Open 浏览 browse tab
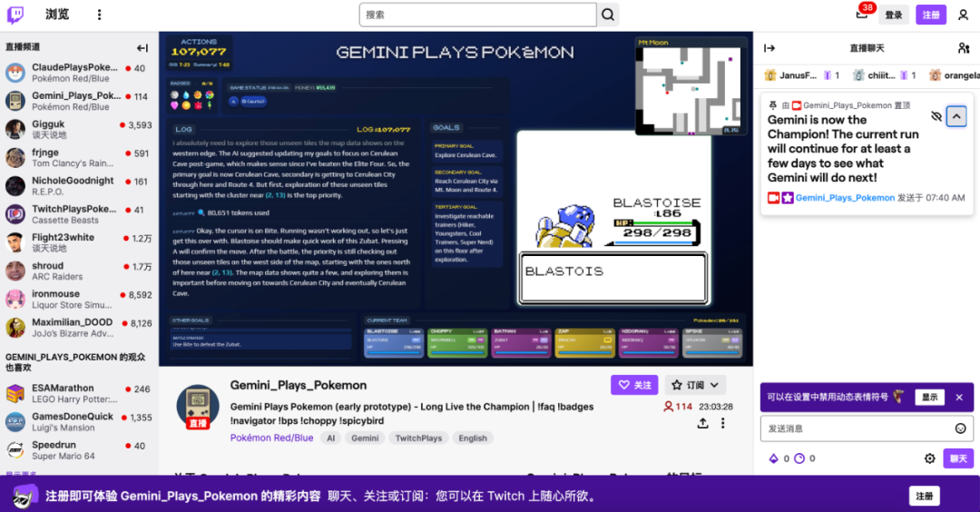 [57, 14]
